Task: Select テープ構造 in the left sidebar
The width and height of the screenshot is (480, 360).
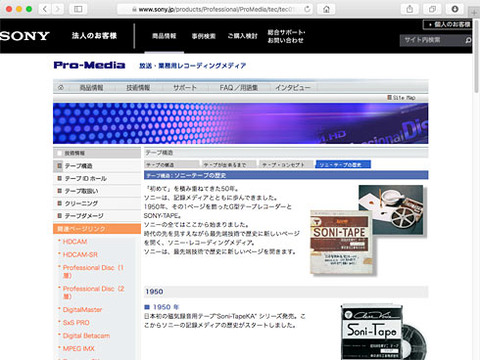Action: pyautogui.click(x=97, y=166)
